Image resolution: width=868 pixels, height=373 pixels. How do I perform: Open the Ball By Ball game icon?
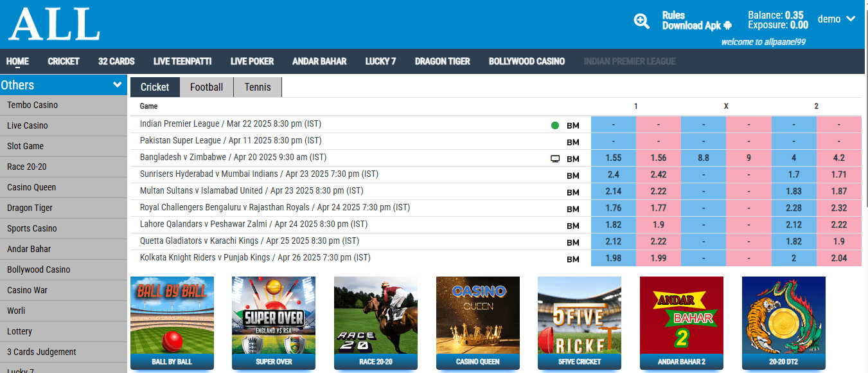tap(172, 322)
